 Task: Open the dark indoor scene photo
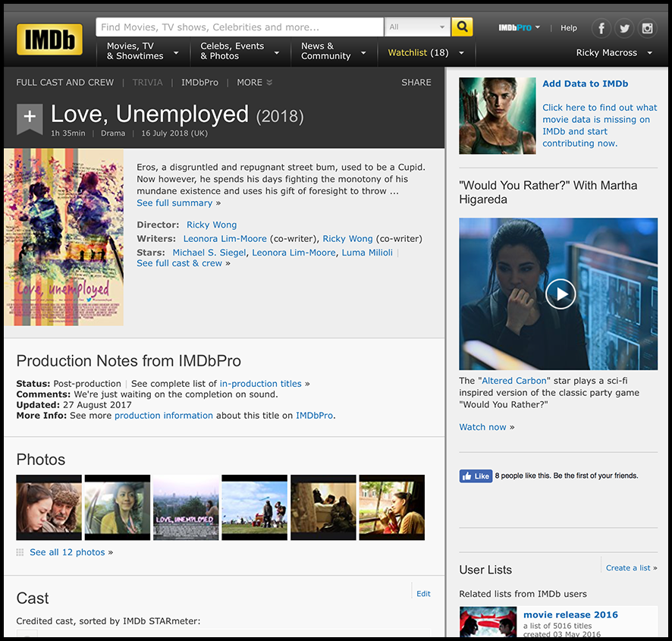323,507
